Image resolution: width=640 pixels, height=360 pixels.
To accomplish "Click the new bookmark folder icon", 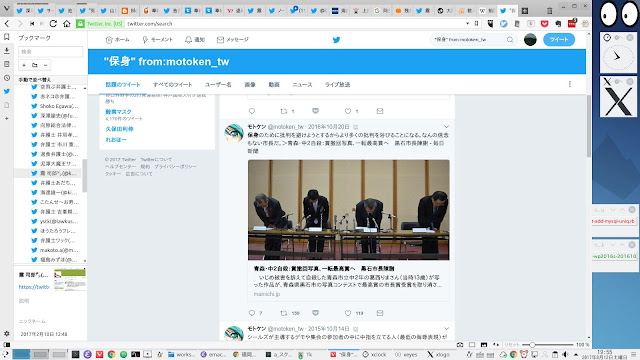I will point(35,65).
